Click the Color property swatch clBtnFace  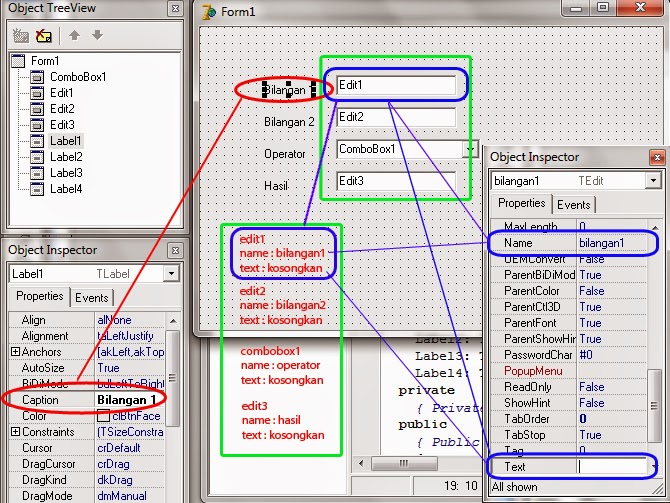click(x=103, y=416)
